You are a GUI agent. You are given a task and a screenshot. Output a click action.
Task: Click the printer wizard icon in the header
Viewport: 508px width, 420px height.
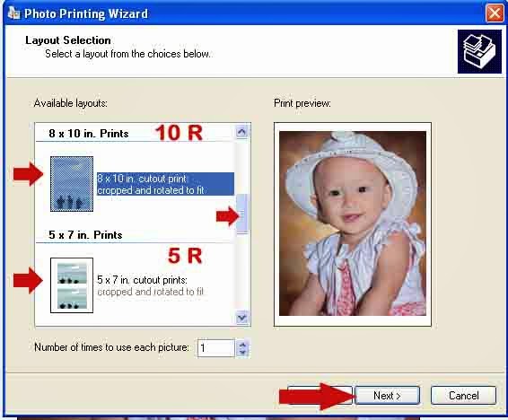[479, 51]
